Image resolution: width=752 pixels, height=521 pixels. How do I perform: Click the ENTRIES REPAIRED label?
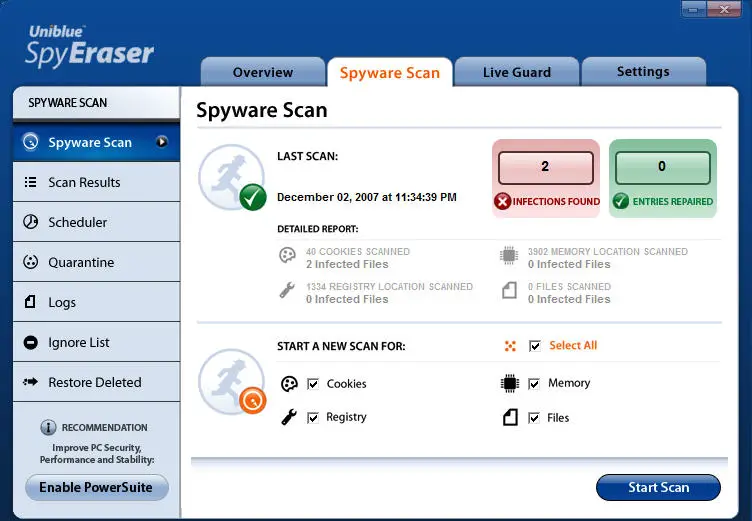click(673, 201)
